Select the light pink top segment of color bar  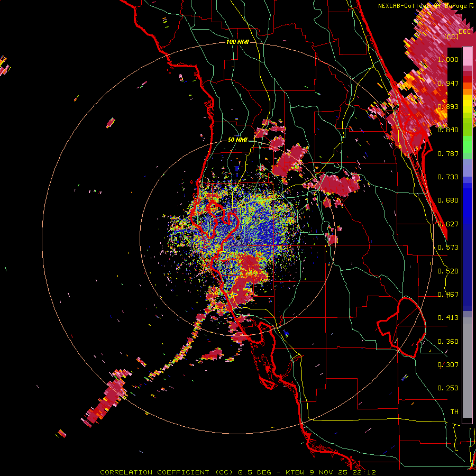[x=467, y=56]
